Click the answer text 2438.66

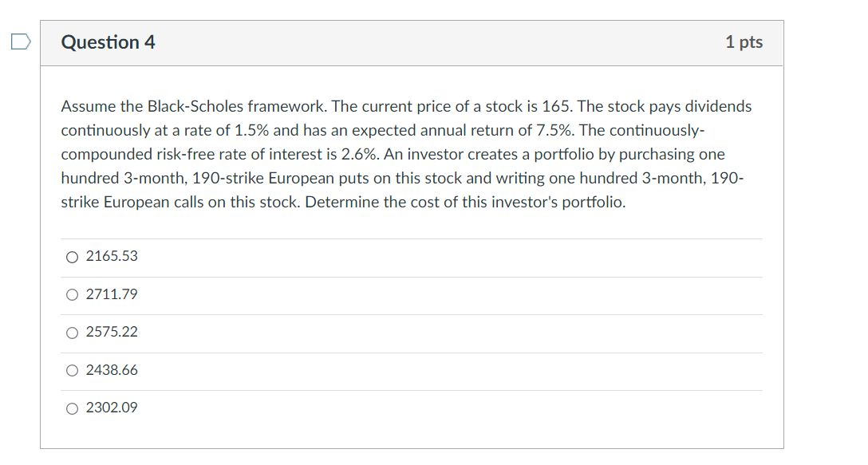tap(112, 370)
